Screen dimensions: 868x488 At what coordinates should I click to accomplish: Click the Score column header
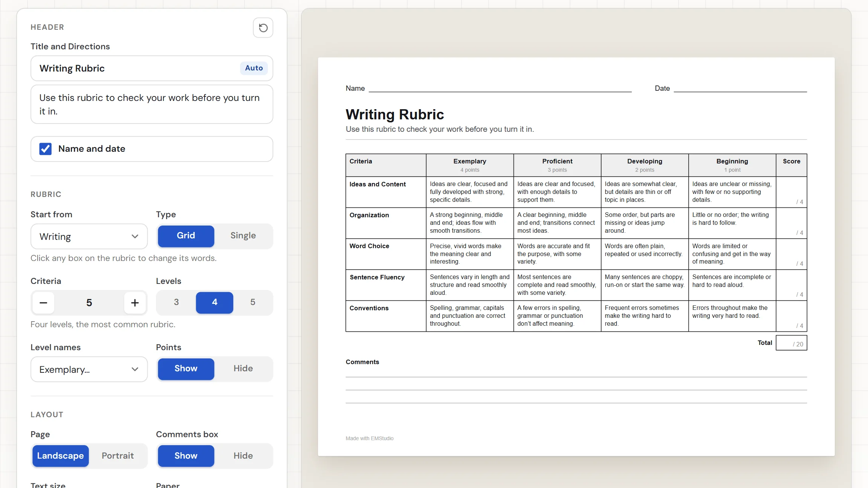pyautogui.click(x=792, y=165)
